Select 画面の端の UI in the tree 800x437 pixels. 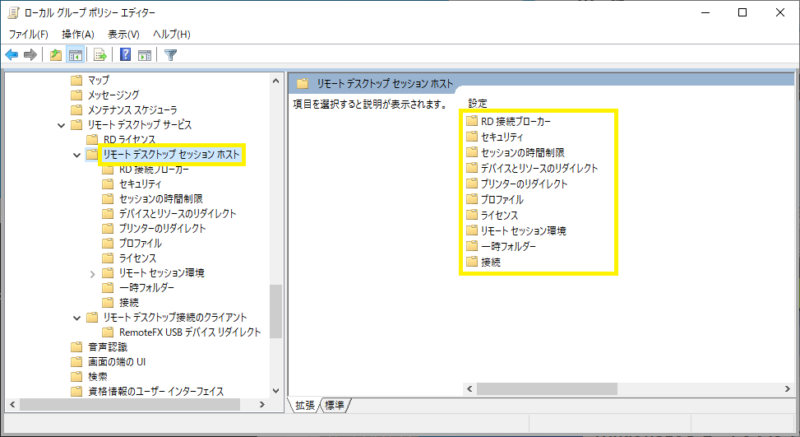[x=117, y=362]
